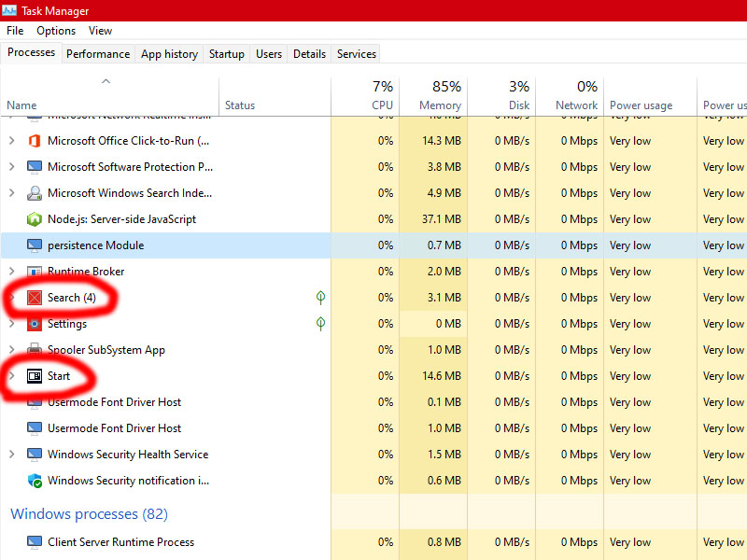Expand Microsoft Office Click-to-Run process group

(x=12, y=141)
